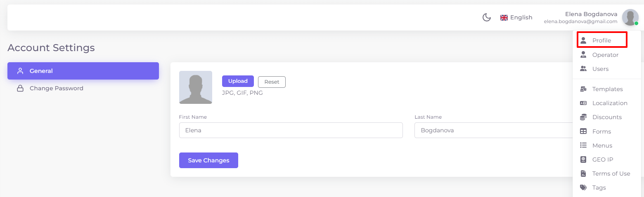644x197 pixels.
Task: Click the Tags icon
Action: coord(583,188)
